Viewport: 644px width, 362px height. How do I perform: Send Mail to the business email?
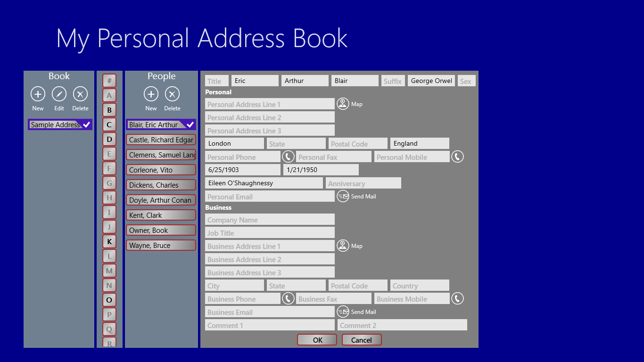(x=343, y=311)
